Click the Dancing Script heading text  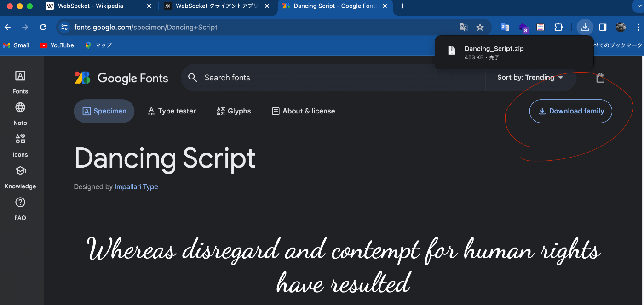coord(165,158)
